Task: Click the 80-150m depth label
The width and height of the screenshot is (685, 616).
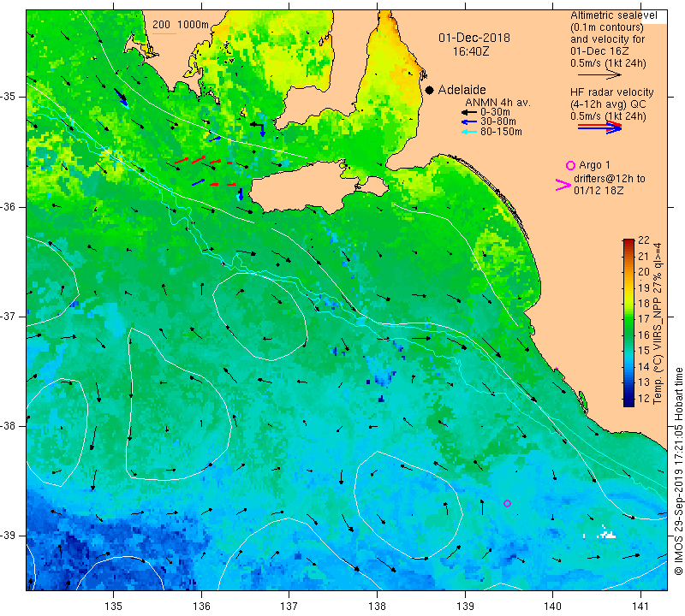Action: coord(501,132)
